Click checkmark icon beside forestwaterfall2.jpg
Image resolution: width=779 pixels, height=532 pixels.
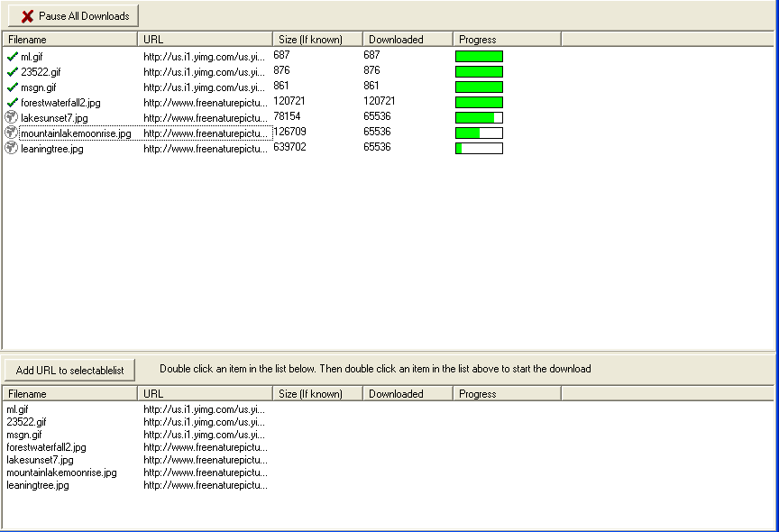click(13, 103)
